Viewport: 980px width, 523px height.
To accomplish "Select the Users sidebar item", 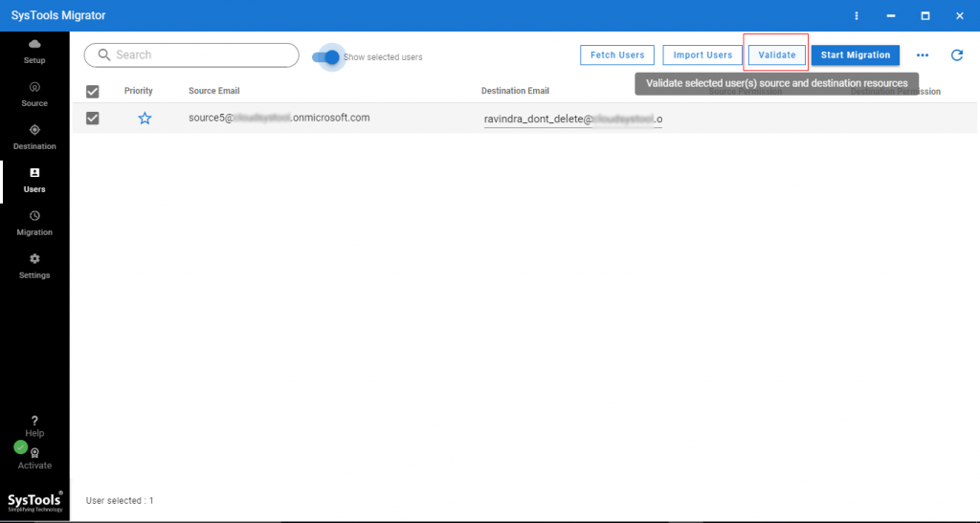I will coord(34,181).
